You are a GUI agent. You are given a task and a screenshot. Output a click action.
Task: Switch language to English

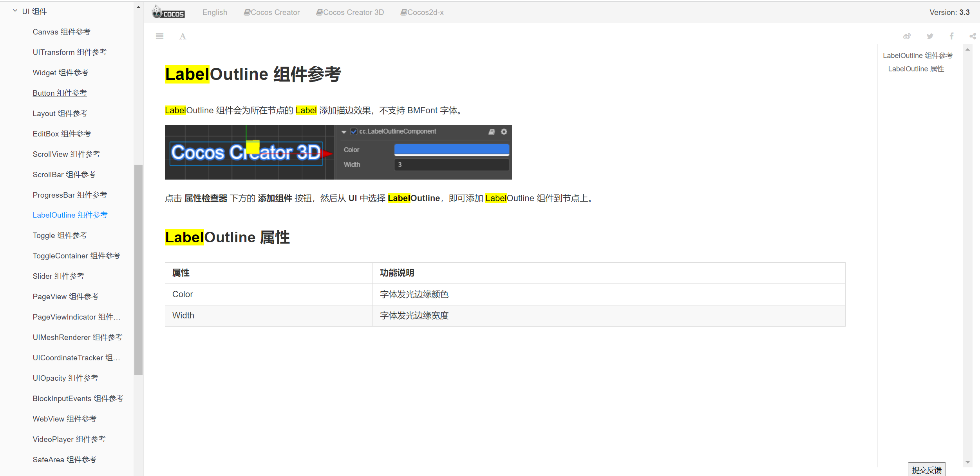(215, 12)
